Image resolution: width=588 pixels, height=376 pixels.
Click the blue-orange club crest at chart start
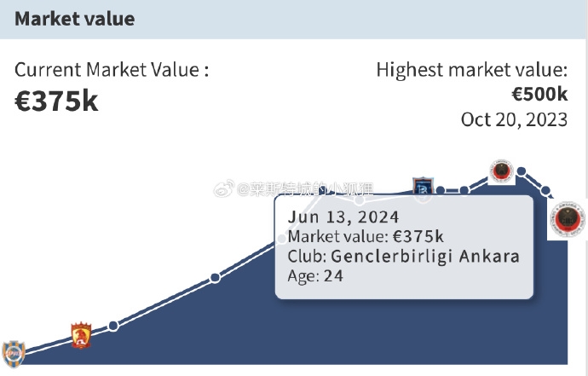pos(14,354)
